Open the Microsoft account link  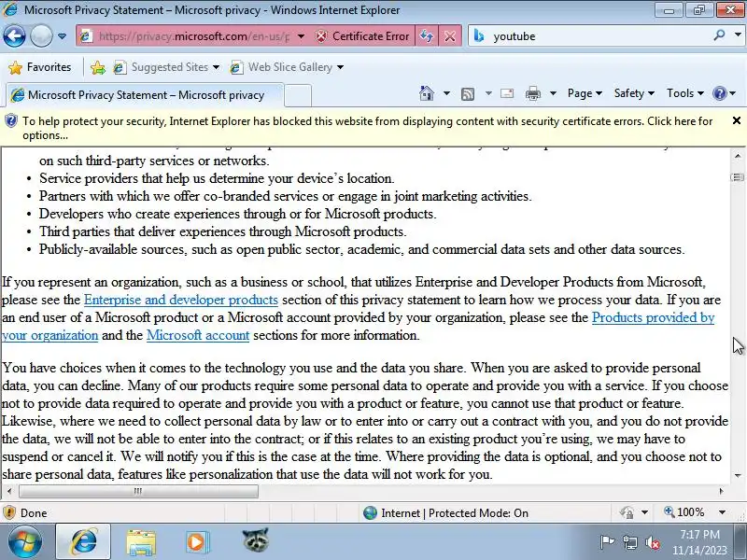pyautogui.click(x=198, y=335)
